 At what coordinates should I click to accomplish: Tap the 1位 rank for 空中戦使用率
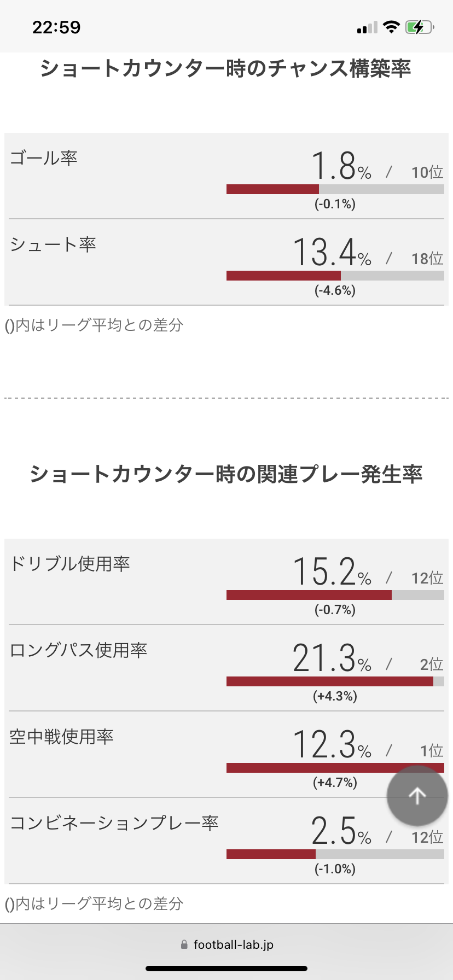(x=432, y=751)
